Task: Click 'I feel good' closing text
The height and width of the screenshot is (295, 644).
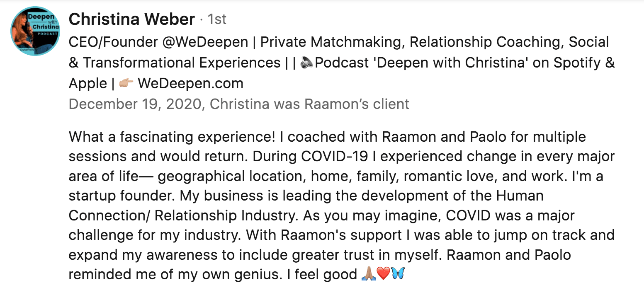Action: [x=322, y=274]
